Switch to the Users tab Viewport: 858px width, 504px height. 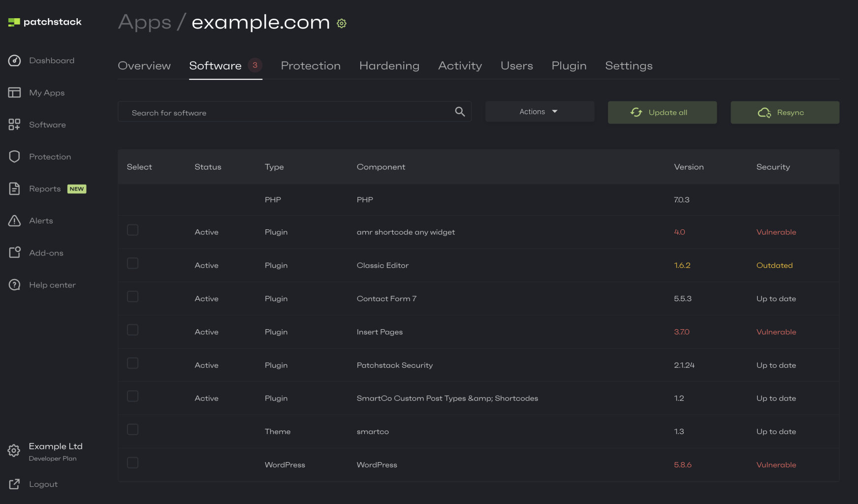click(x=517, y=66)
